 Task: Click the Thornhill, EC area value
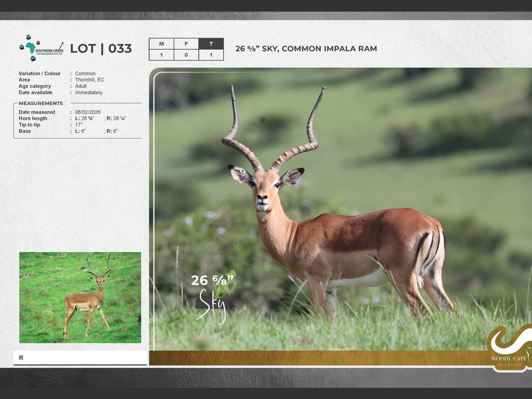coord(89,80)
